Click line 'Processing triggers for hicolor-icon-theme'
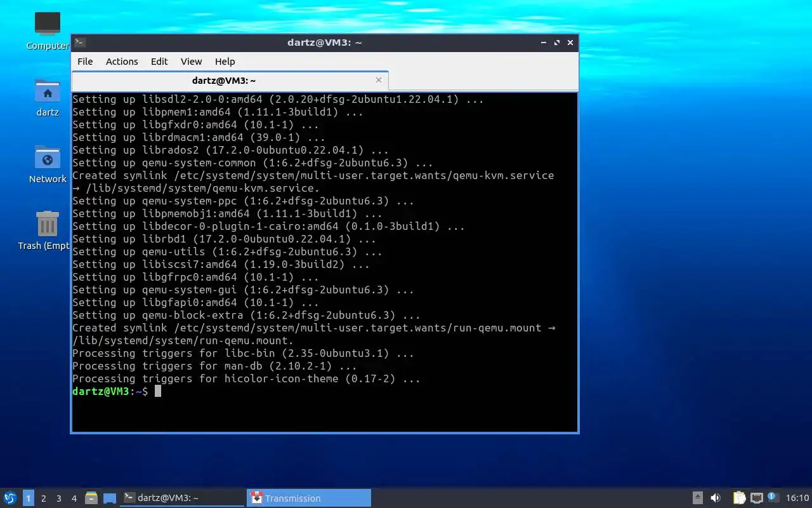The width and height of the screenshot is (812, 508). [x=246, y=378]
